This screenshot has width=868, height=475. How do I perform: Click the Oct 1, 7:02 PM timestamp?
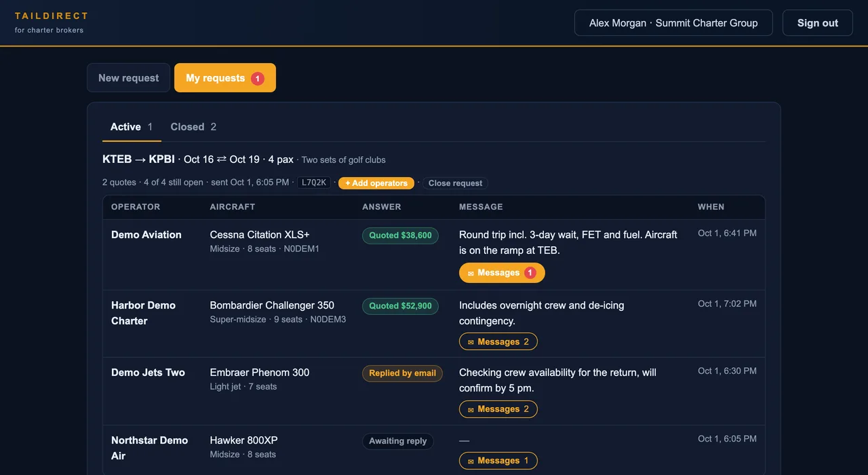click(727, 304)
